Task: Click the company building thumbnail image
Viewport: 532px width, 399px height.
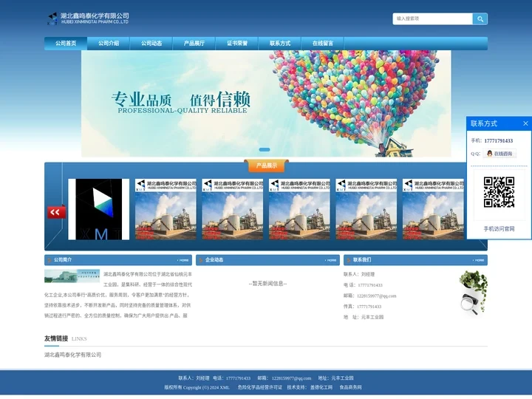Action: pyautogui.click(x=72, y=276)
